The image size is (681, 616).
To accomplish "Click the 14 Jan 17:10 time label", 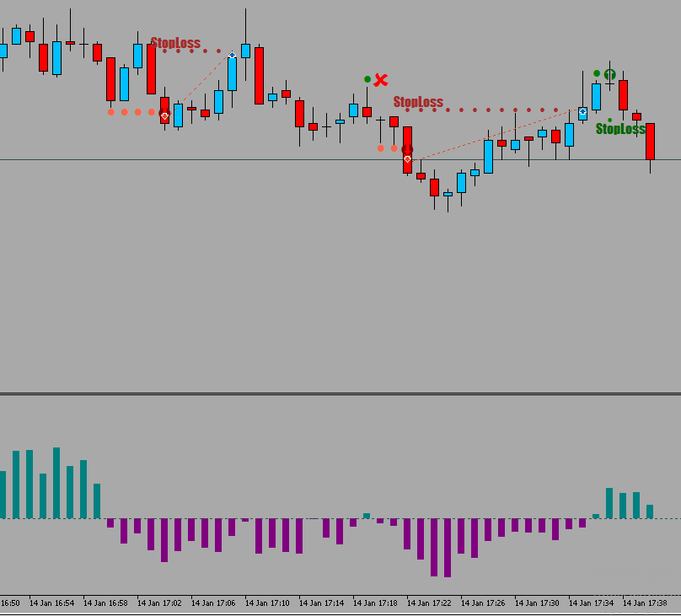I will tap(267, 603).
